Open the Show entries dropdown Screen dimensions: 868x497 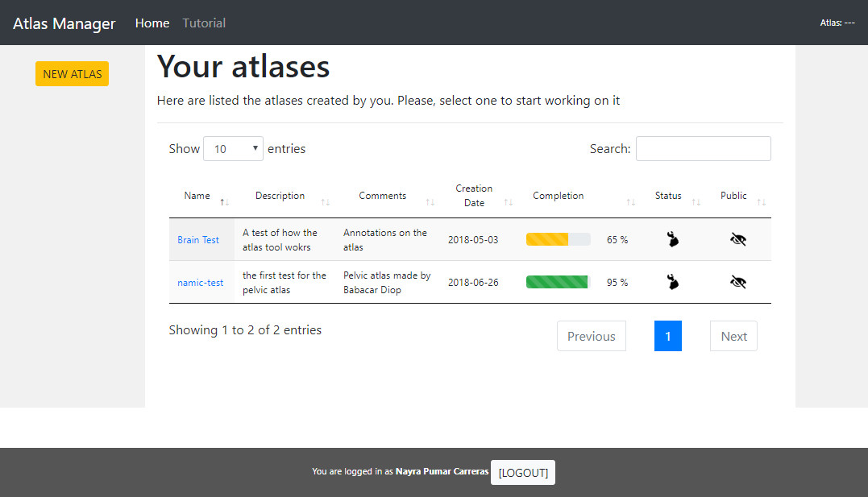pos(233,149)
